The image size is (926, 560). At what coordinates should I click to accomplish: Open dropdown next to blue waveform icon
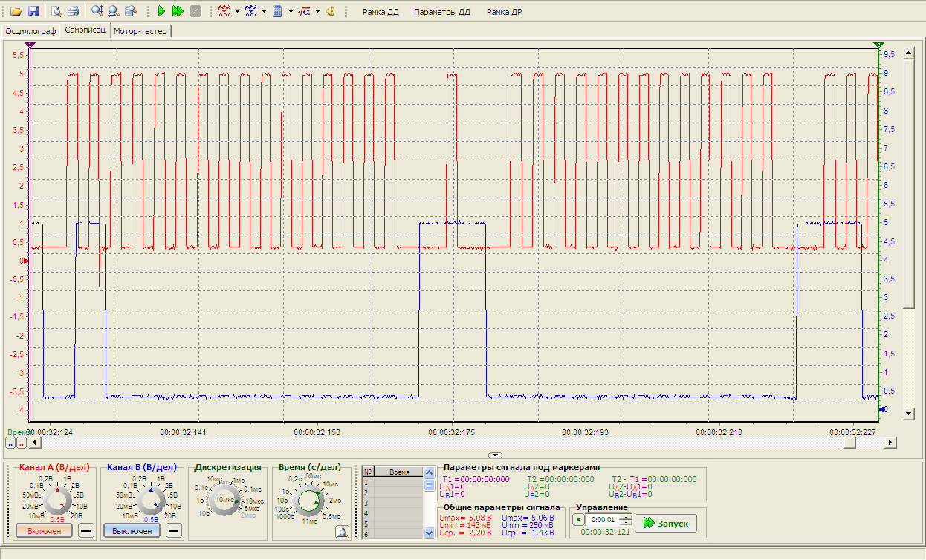tap(264, 12)
